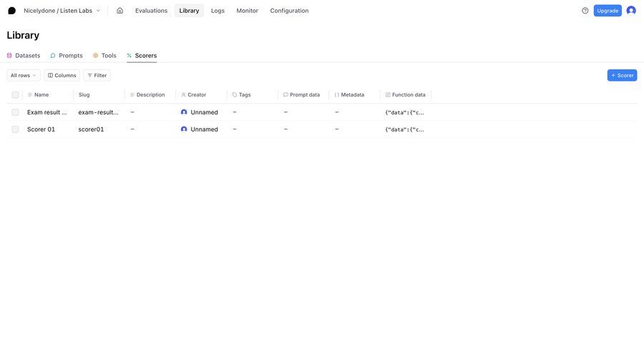
Task: Switch to the Datasets tab
Action: click(24, 56)
